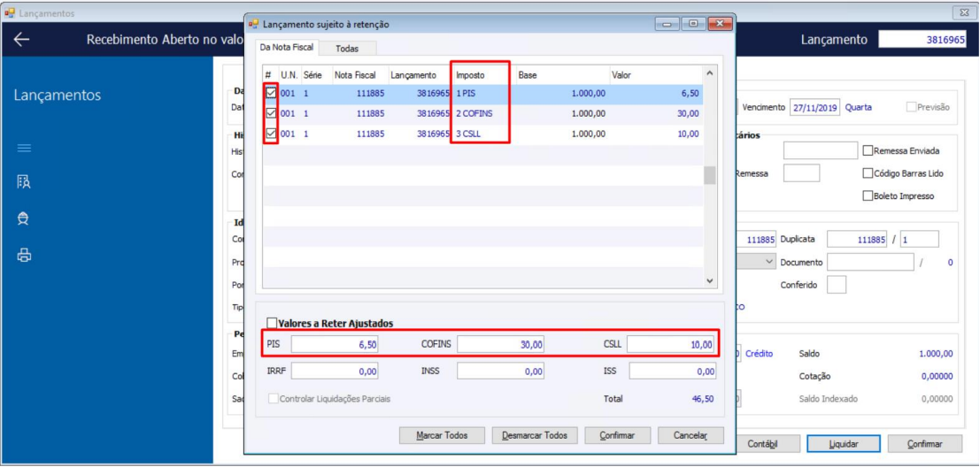Click the value 10,00 in CSLL row

point(688,134)
